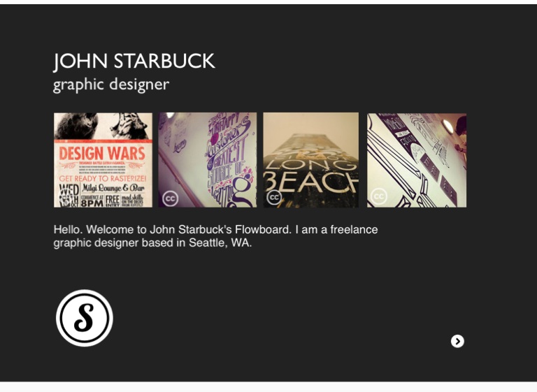
Task: Click Seattle, WA in the description
Action: (x=220, y=242)
